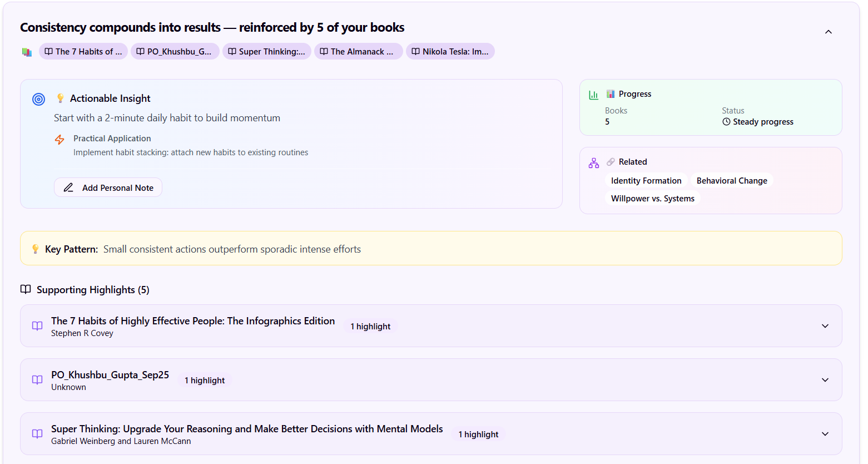The image size is (868, 464).
Task: Click the bullseye icon beside Actionable Insight
Action: click(x=38, y=99)
